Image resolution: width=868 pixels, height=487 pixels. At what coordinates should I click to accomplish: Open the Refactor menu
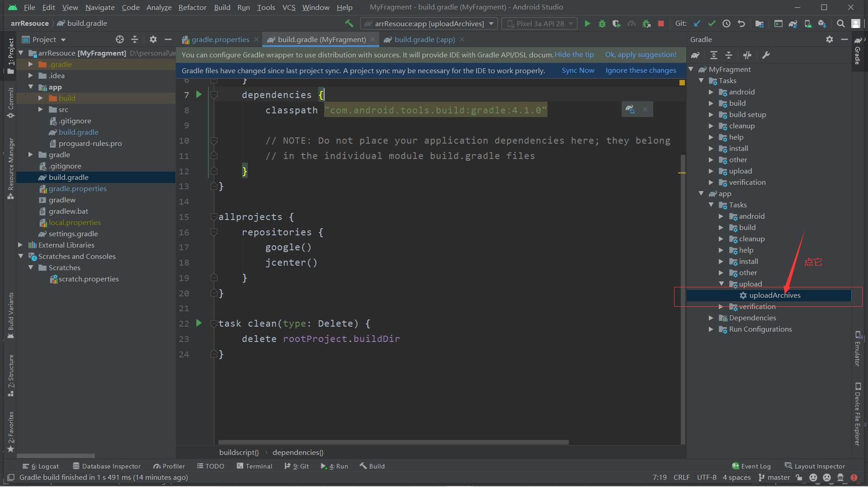tap(192, 7)
